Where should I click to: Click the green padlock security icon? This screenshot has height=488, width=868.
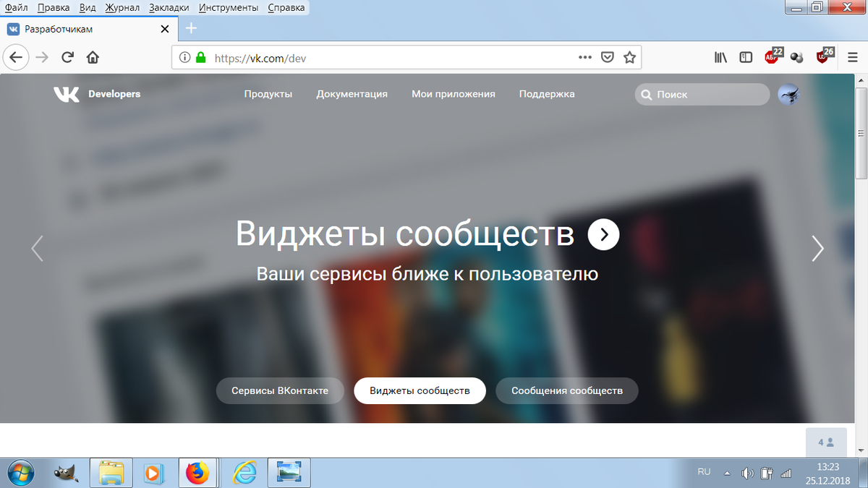pos(201,57)
